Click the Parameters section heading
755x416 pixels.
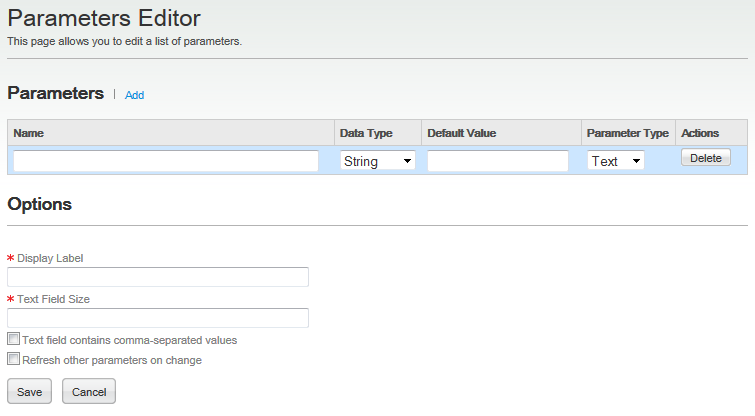(56, 93)
